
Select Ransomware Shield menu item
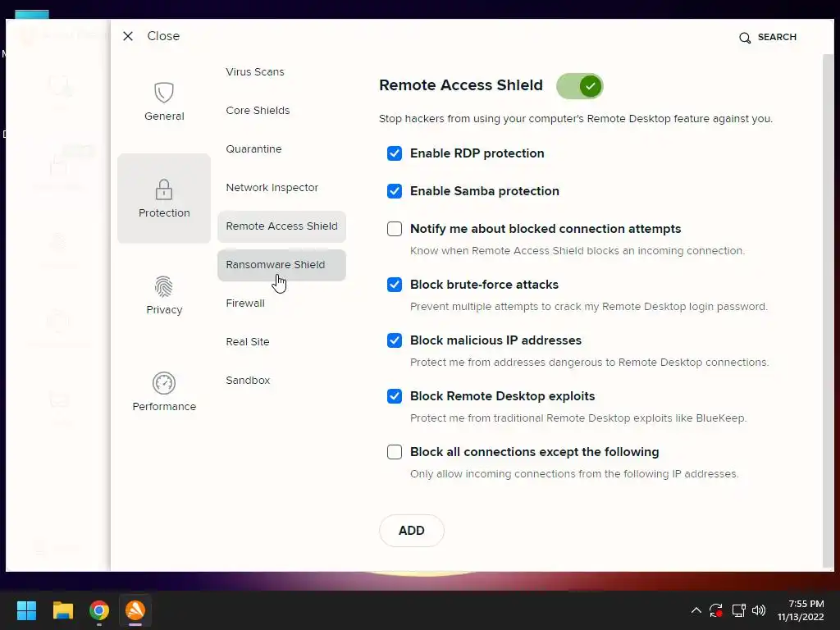282,265
